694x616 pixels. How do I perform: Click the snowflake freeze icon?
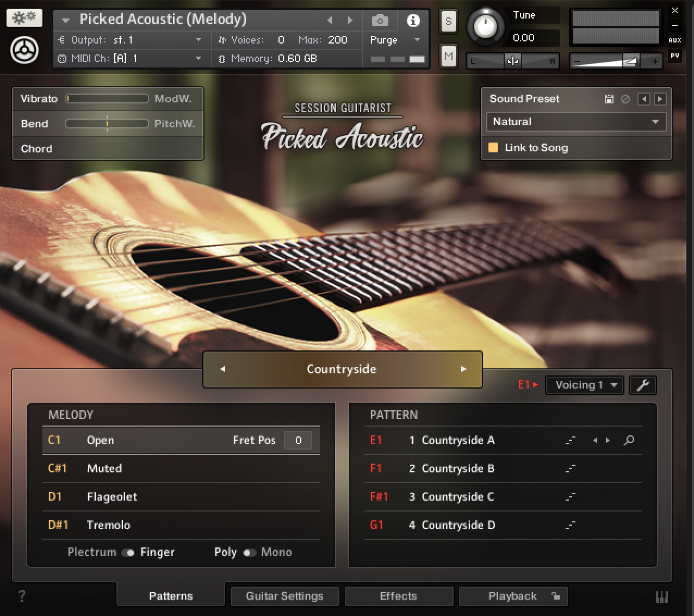[24, 18]
